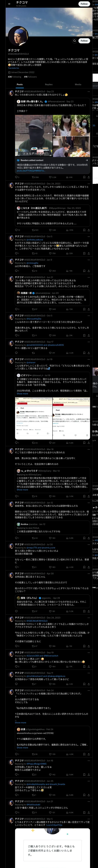The height and width of the screenshot is (868, 98).
Task: Like the Jan 25 post with 135 likes
Action: 52,795
